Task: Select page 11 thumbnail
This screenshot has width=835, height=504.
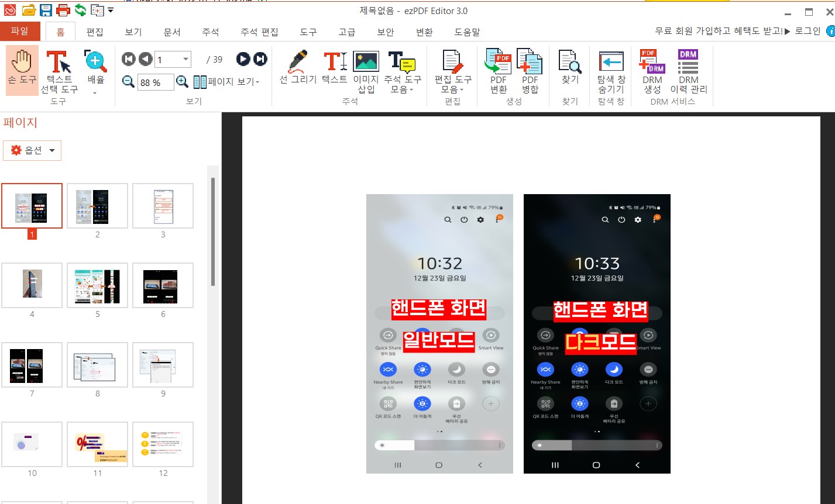Action: point(97,444)
